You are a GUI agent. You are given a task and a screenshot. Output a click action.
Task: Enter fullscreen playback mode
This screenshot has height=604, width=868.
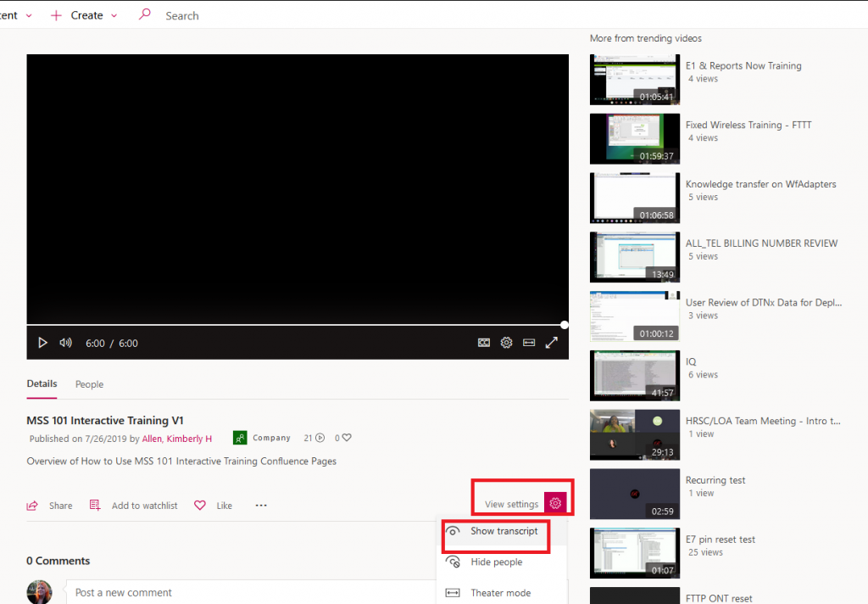coord(552,342)
